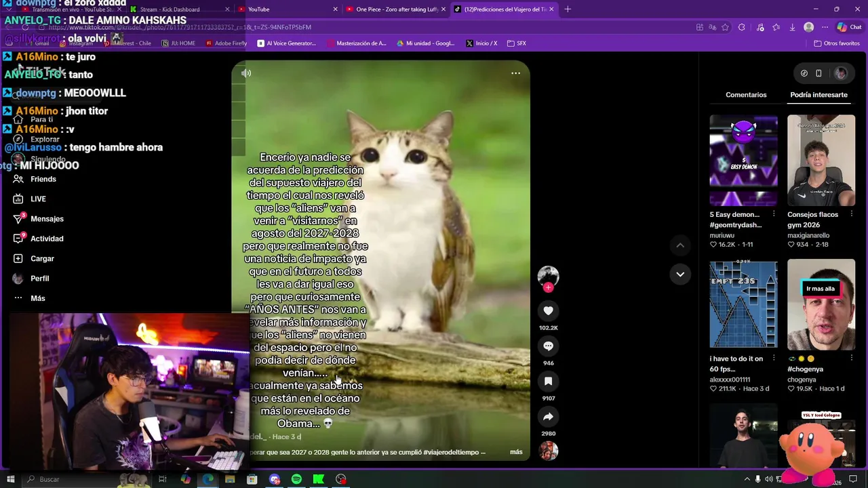The width and height of the screenshot is (868, 488).
Task: Open Perfil in TikTok sidebar
Action: [x=31, y=279]
